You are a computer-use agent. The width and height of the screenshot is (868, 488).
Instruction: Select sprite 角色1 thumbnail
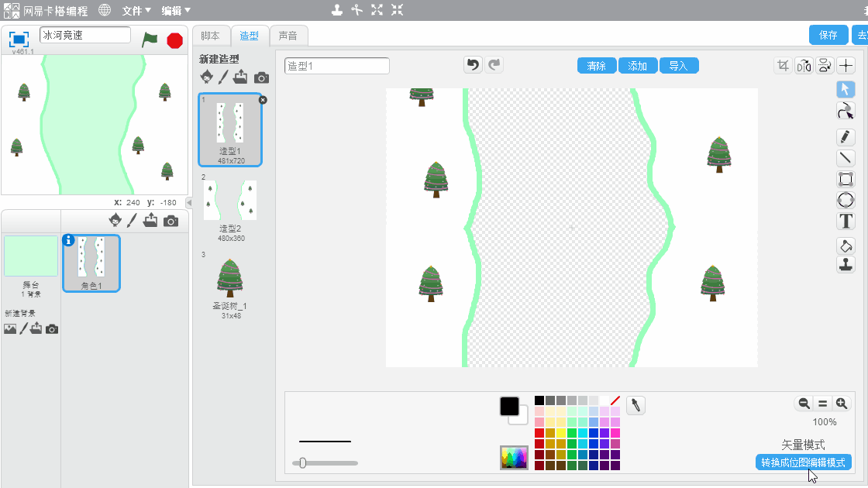pos(91,263)
